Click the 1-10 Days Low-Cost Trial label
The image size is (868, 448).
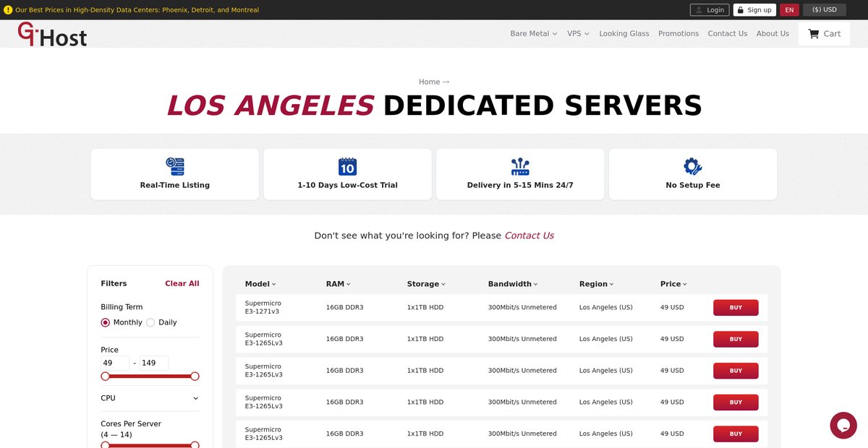347,185
